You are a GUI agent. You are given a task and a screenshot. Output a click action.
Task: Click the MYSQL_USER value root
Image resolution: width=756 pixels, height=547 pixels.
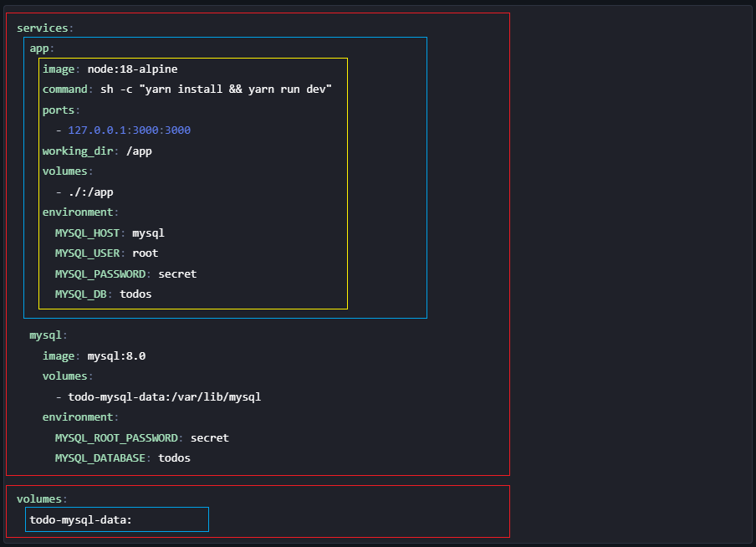pos(145,253)
